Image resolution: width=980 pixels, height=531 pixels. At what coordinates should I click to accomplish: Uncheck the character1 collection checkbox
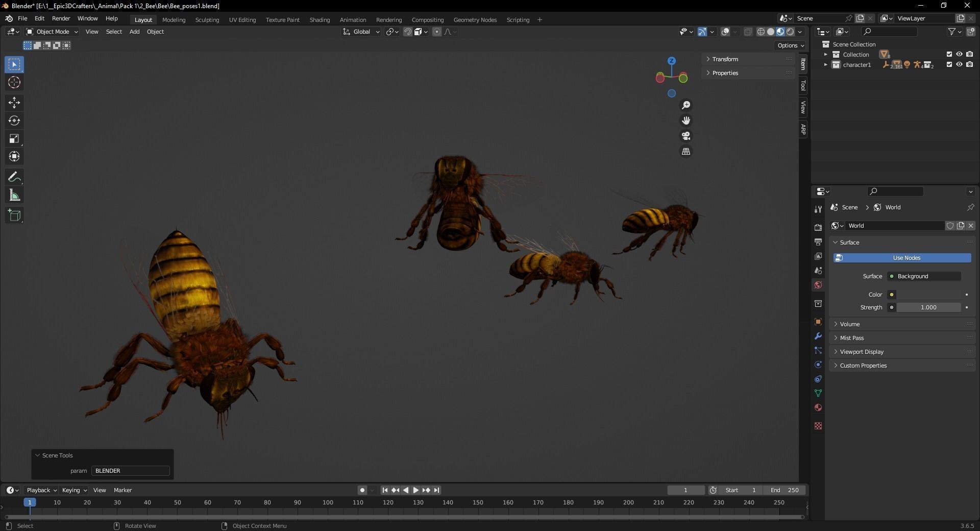point(949,64)
